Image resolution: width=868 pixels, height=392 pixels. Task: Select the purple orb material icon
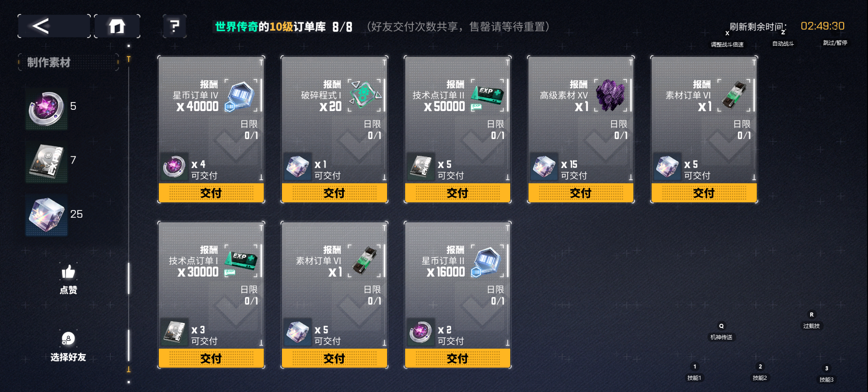coord(46,108)
